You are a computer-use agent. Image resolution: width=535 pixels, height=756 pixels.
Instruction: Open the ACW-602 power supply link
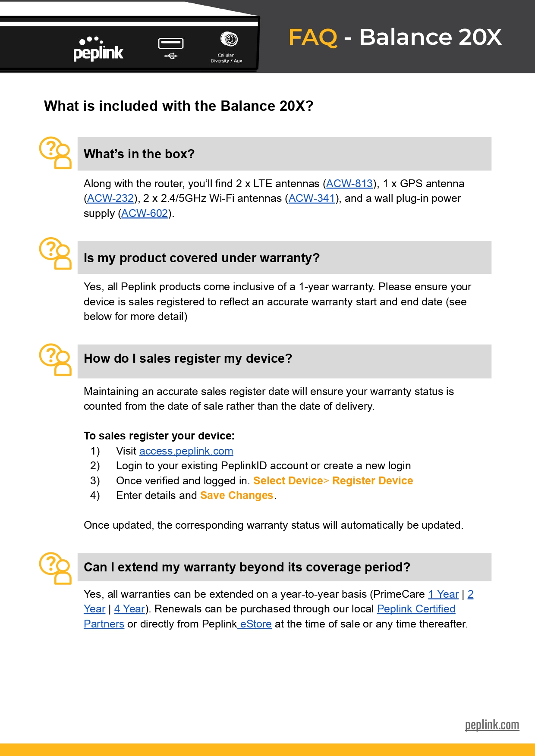tap(145, 213)
